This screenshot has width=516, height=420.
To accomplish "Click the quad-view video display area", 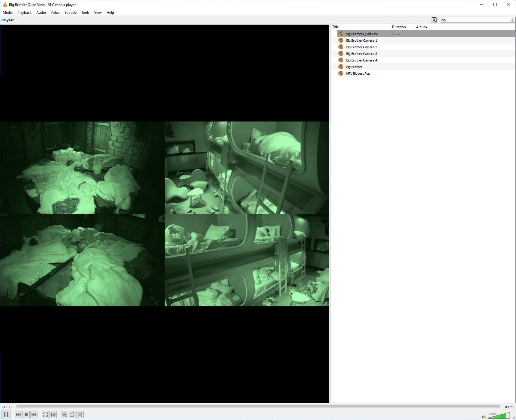I will point(165,214).
